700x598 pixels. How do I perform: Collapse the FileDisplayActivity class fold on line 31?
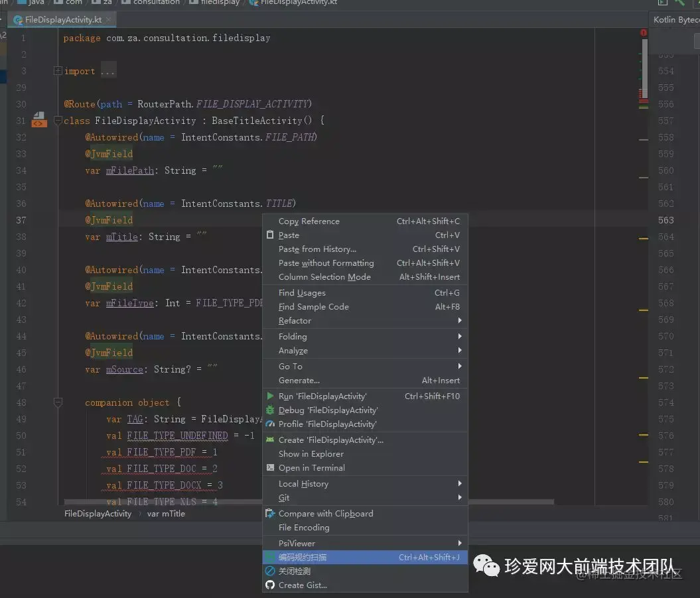click(x=58, y=120)
